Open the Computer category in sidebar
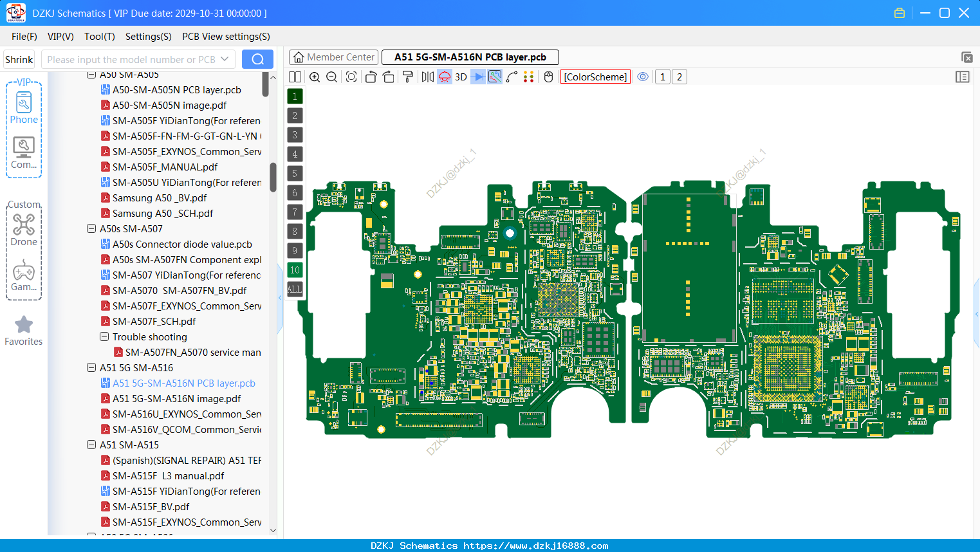980x552 pixels. pyautogui.click(x=24, y=153)
